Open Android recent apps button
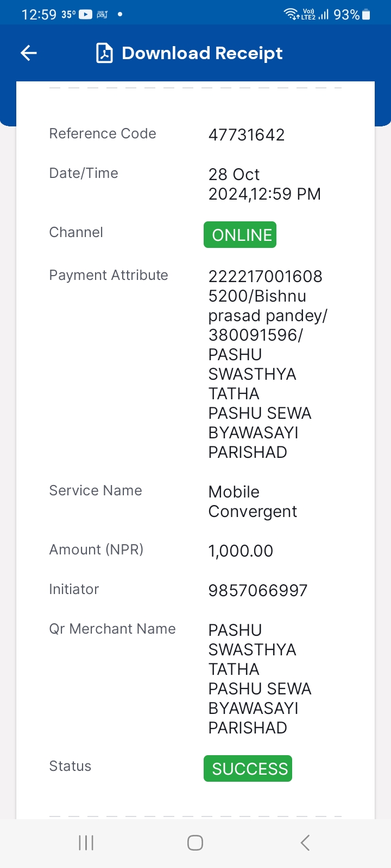The width and height of the screenshot is (391, 868). (x=86, y=843)
